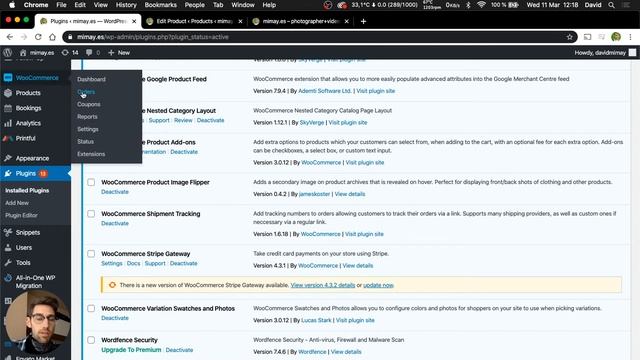The image size is (640, 360).
Task: Open Stripe Gateway Docs link
Action: [133, 263]
